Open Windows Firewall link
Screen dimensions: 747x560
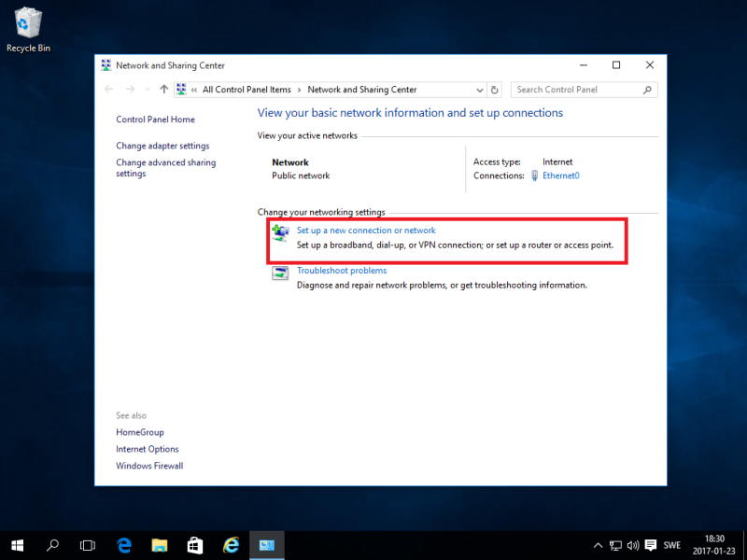point(149,466)
